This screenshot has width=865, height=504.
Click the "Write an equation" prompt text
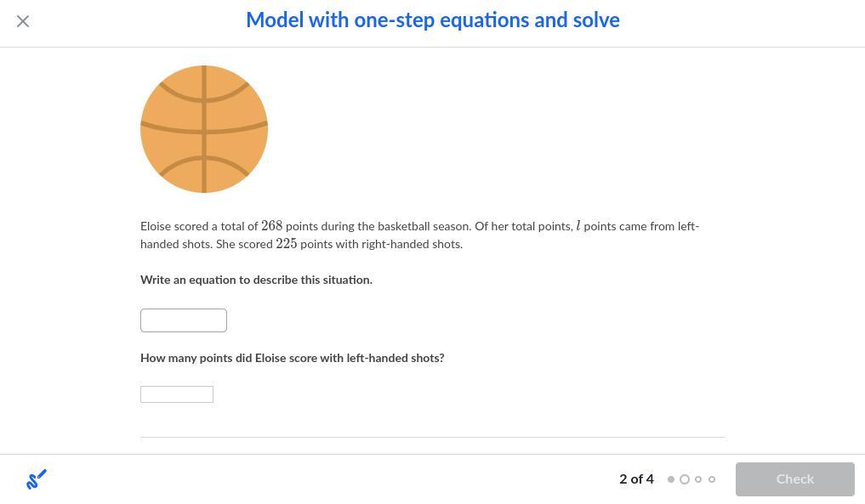coord(256,280)
